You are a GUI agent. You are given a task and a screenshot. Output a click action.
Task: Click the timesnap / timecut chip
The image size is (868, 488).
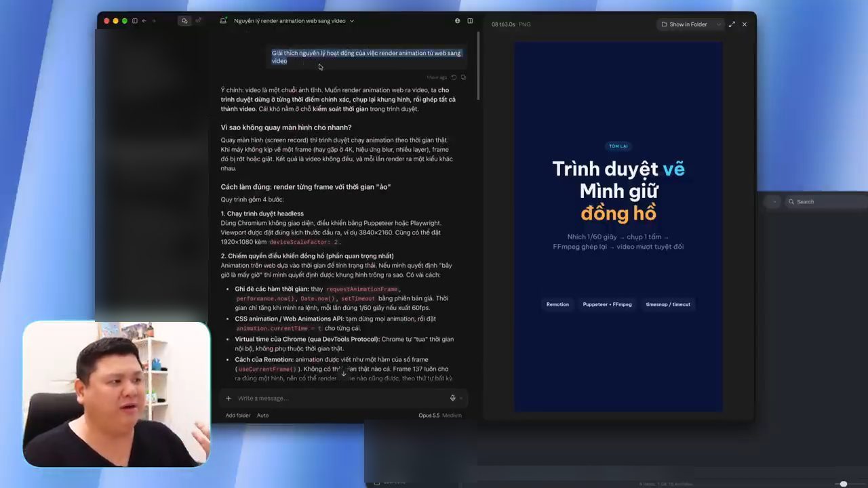click(x=668, y=304)
